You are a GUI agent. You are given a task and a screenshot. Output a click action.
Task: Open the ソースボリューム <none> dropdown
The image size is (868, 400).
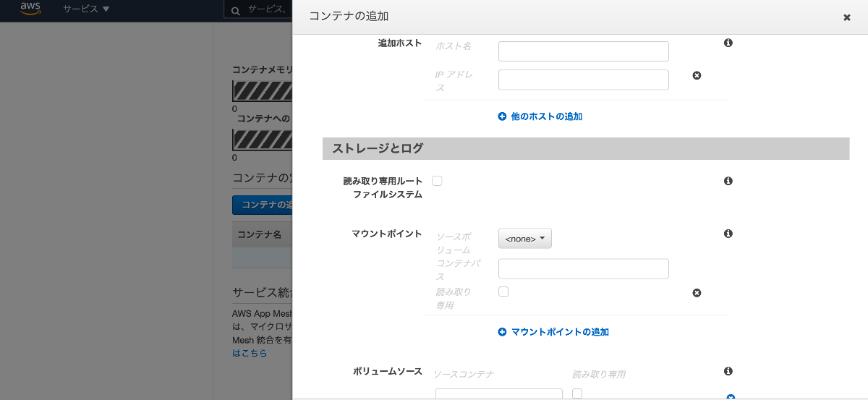[525, 239]
